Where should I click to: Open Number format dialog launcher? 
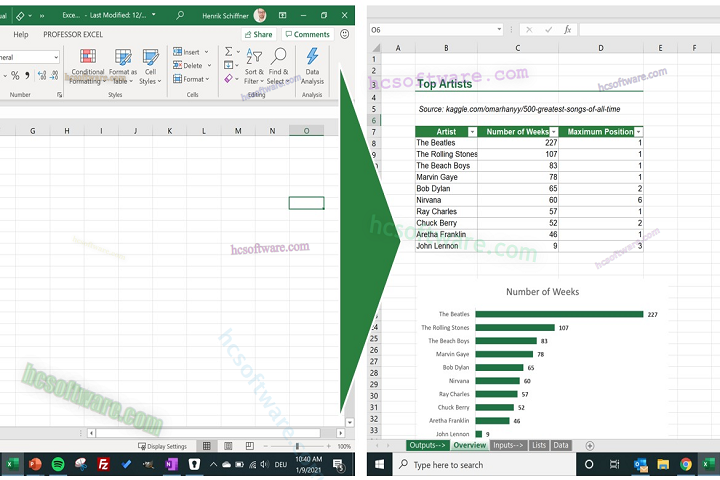tap(59, 95)
